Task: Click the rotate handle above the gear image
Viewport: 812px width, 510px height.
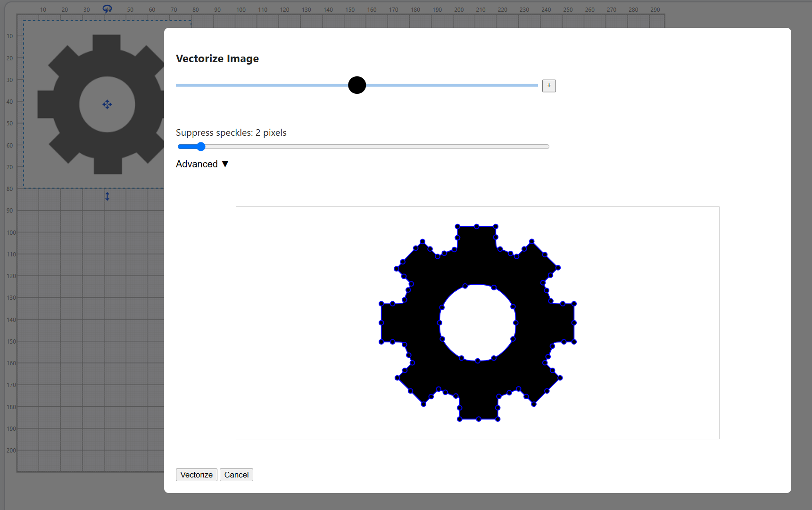Action: point(107,9)
